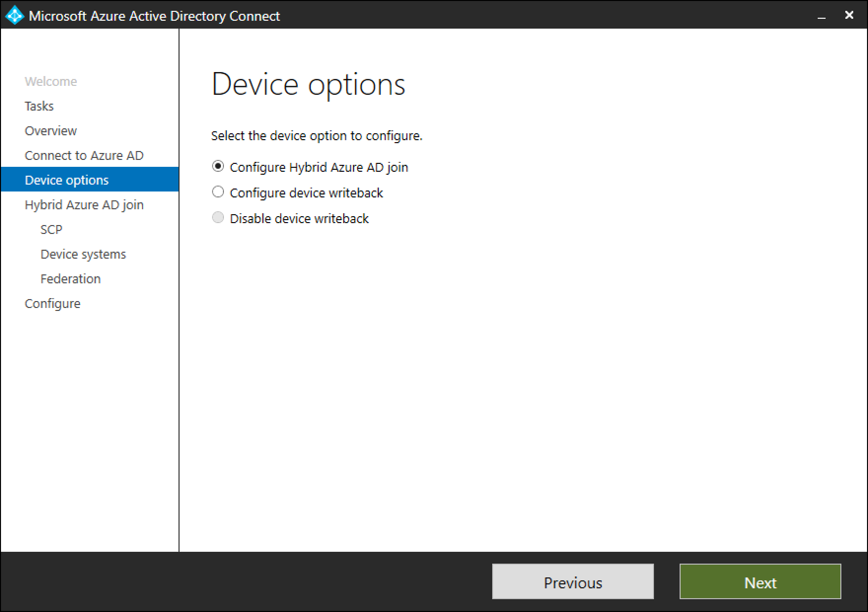
Task: Open the Federation sub-step
Action: point(71,278)
